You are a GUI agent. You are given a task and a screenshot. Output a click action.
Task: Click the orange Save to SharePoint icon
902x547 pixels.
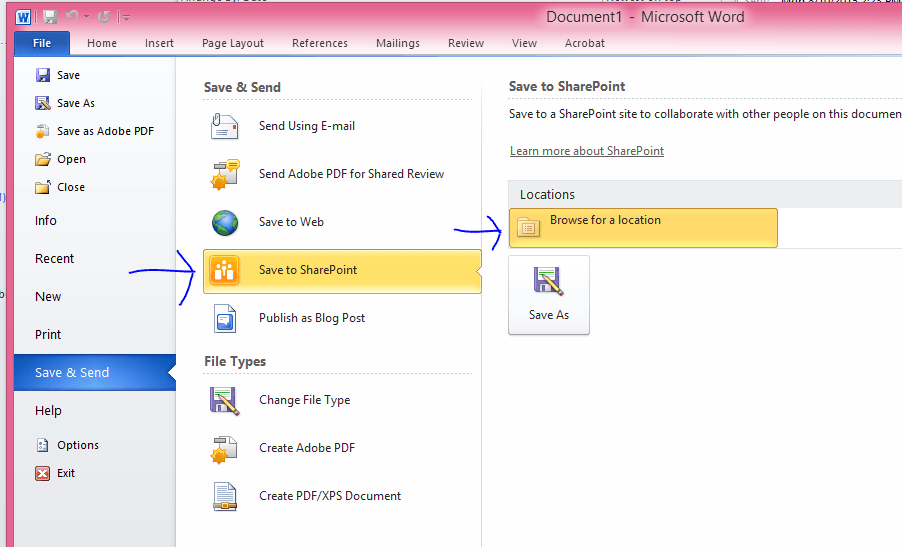pos(224,270)
